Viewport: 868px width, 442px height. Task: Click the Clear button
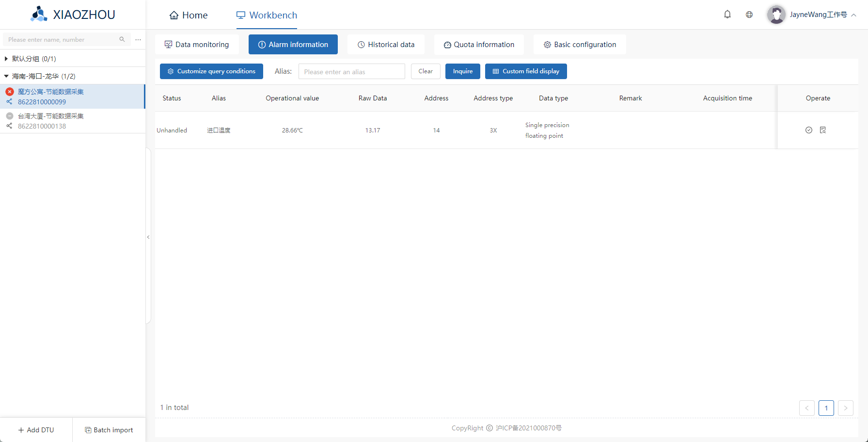(x=426, y=71)
